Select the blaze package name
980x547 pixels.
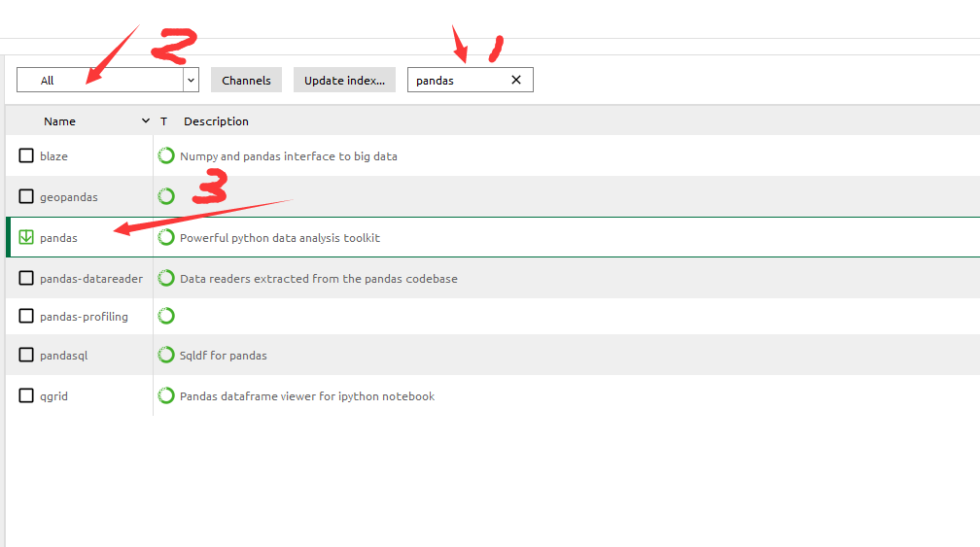(53, 156)
